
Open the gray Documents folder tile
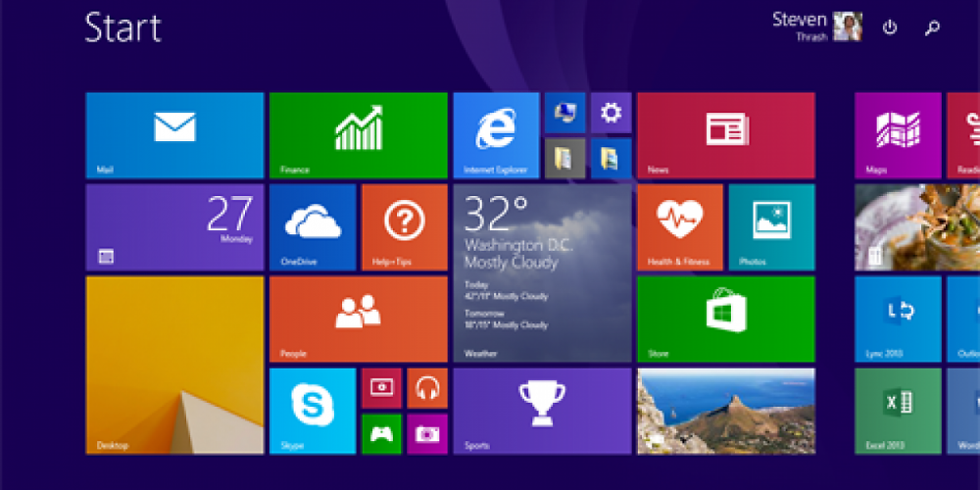pyautogui.click(x=565, y=159)
